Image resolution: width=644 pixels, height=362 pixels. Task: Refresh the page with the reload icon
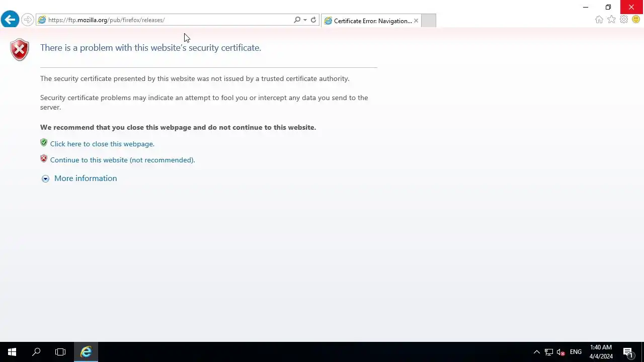[x=313, y=20]
